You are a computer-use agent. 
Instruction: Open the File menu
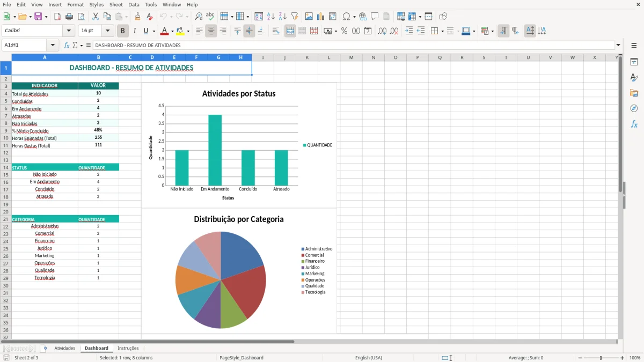[x=7, y=4]
